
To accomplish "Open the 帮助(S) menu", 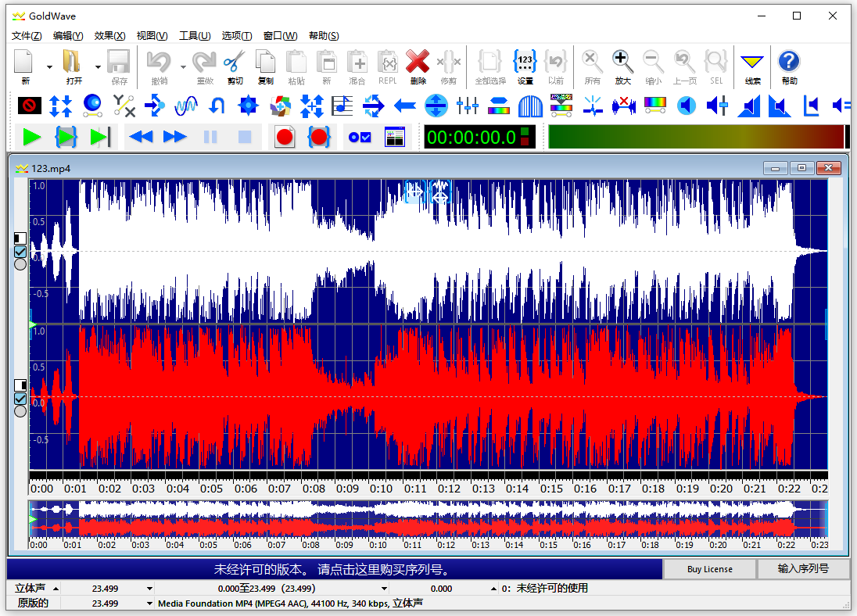I will 324,35.
